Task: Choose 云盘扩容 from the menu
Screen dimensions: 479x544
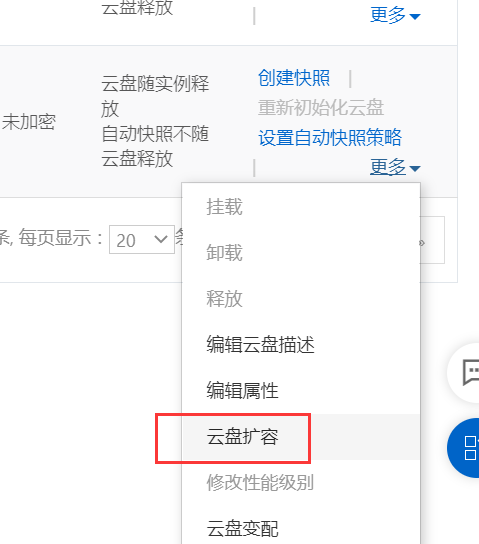Action: tap(242, 437)
